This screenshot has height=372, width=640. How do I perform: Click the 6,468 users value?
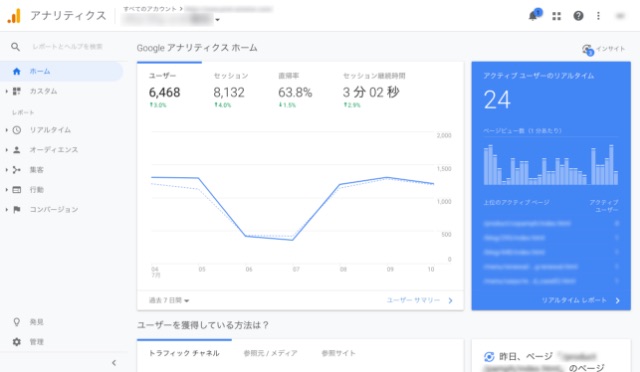click(164, 93)
